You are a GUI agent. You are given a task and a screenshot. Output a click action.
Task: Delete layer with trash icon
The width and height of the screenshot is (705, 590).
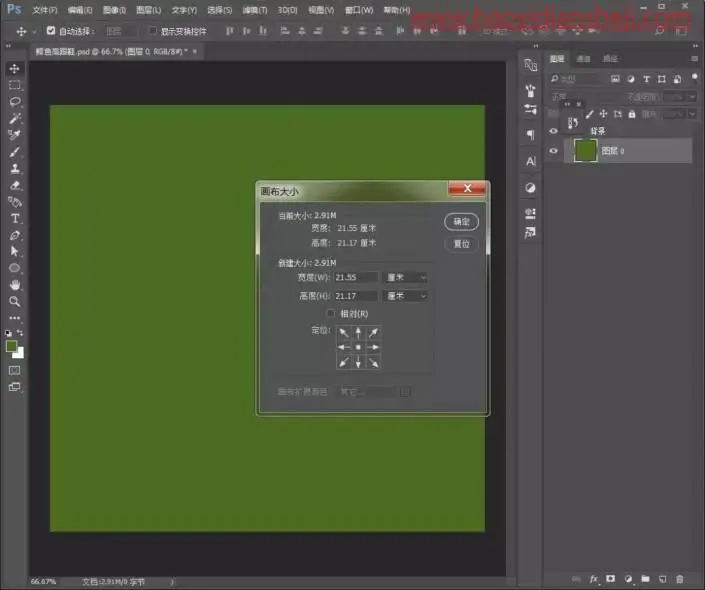[680, 579]
